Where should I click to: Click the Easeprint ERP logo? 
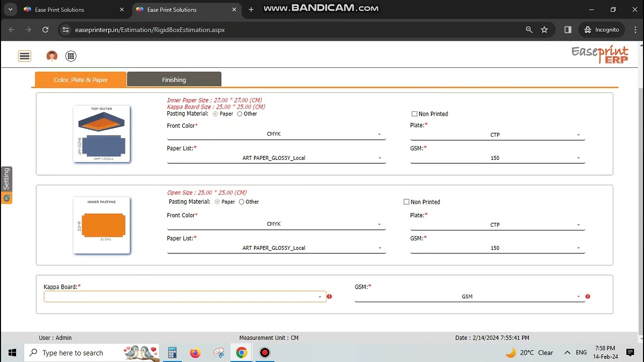pyautogui.click(x=600, y=54)
